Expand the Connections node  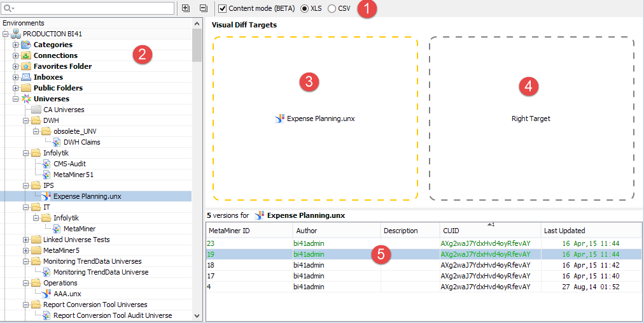point(16,55)
